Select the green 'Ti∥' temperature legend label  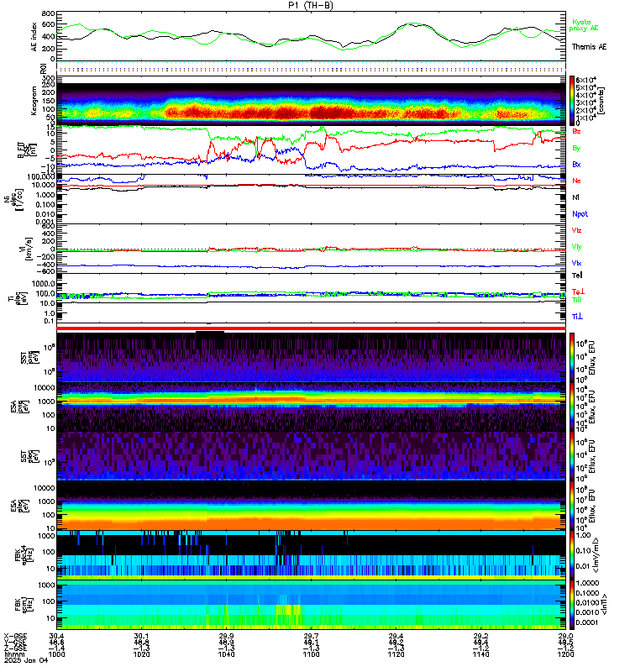[577, 300]
